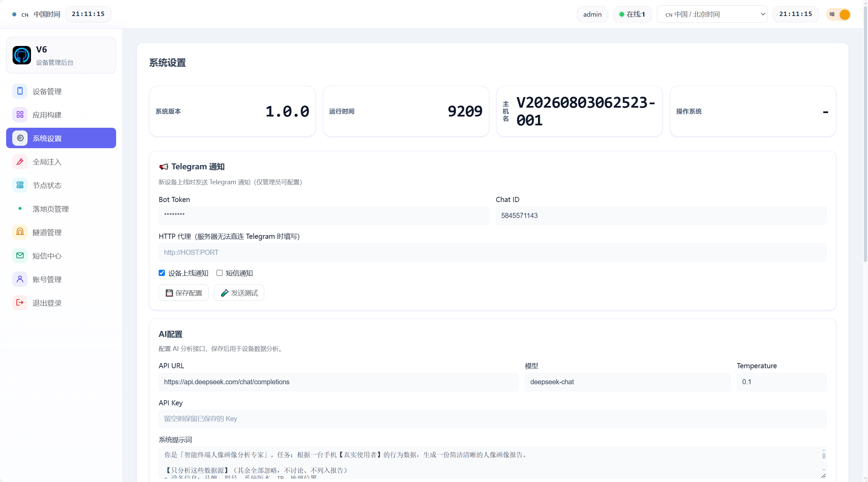Click the HTTP proxy input field
Image resolution: width=868 pixels, height=482 pixels.
tap(492, 252)
